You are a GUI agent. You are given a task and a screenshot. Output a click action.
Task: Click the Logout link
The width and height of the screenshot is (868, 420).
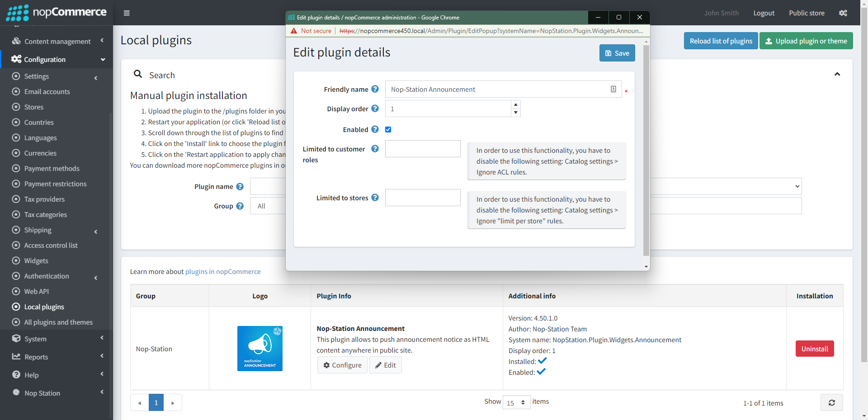764,13
